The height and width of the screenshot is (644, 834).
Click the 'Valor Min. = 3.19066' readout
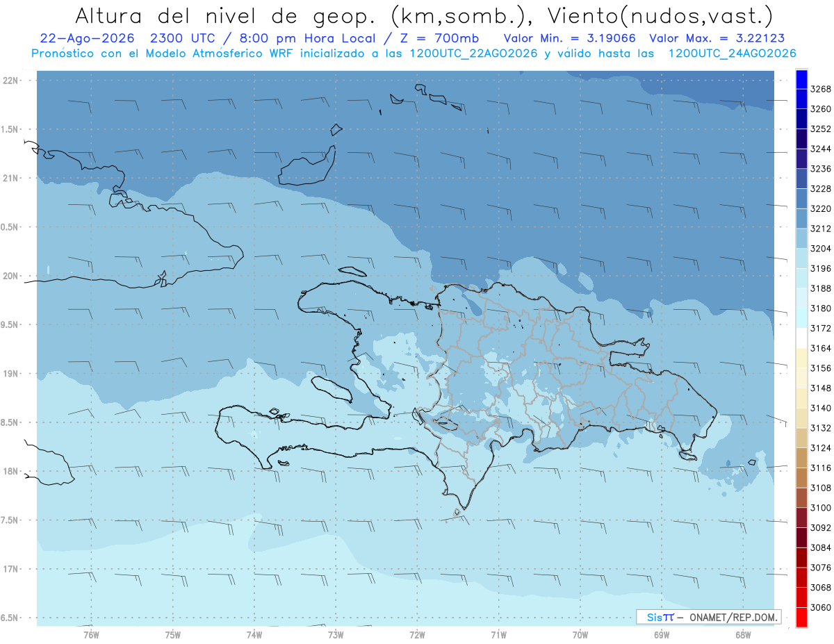pos(569,38)
